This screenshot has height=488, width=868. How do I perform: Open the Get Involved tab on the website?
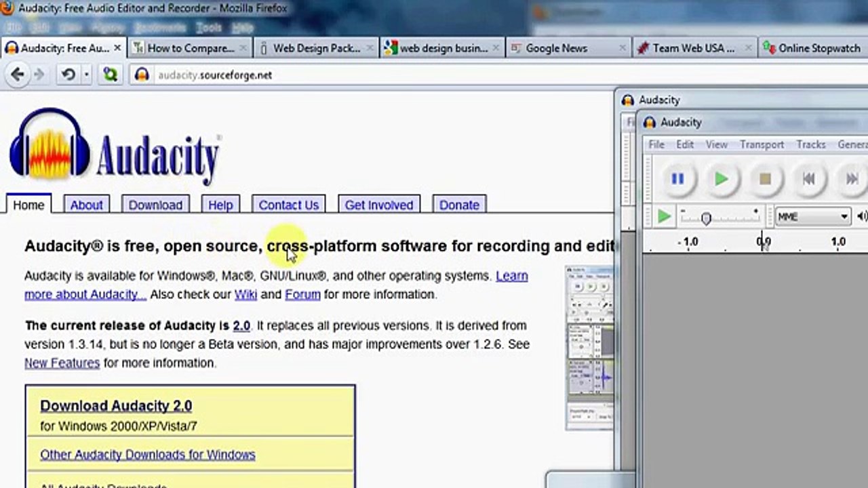[x=379, y=205]
